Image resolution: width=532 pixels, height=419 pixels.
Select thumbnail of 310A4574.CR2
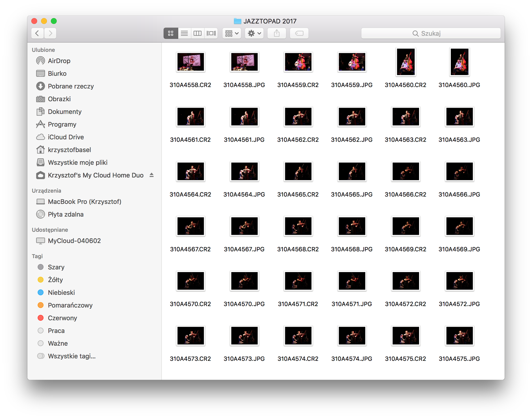click(298, 335)
